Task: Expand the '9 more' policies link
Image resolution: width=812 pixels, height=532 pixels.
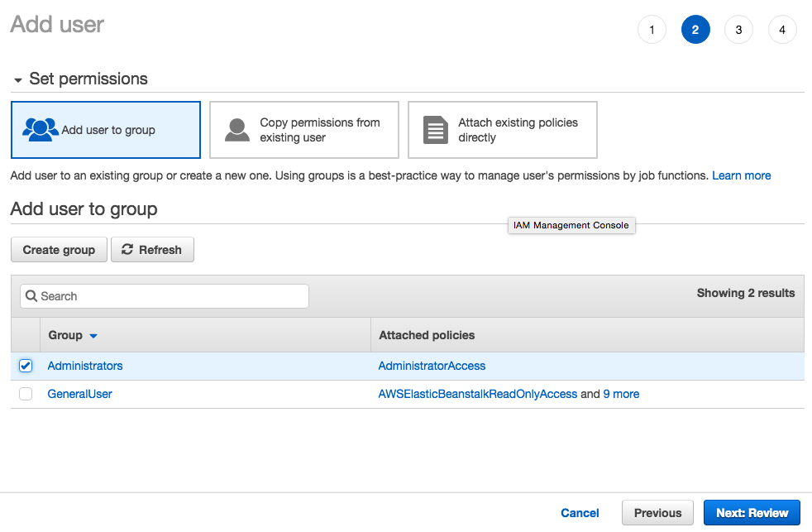Action: point(621,394)
